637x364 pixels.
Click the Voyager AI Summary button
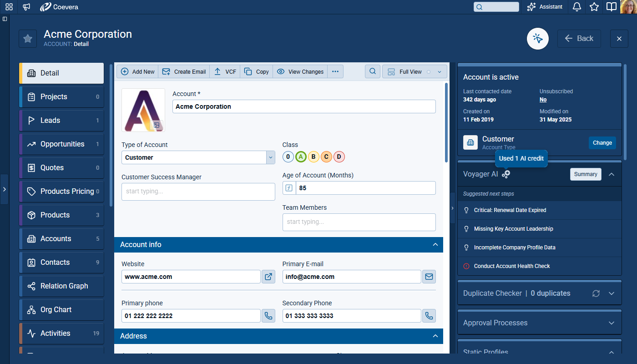point(585,174)
